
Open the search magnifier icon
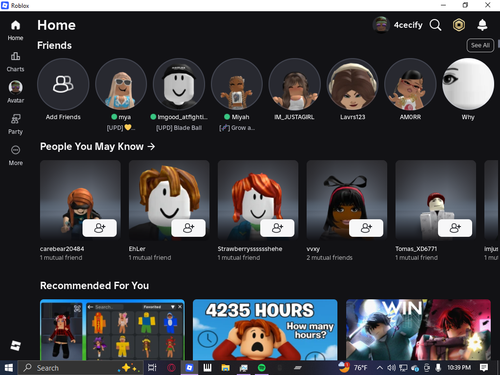coord(435,25)
